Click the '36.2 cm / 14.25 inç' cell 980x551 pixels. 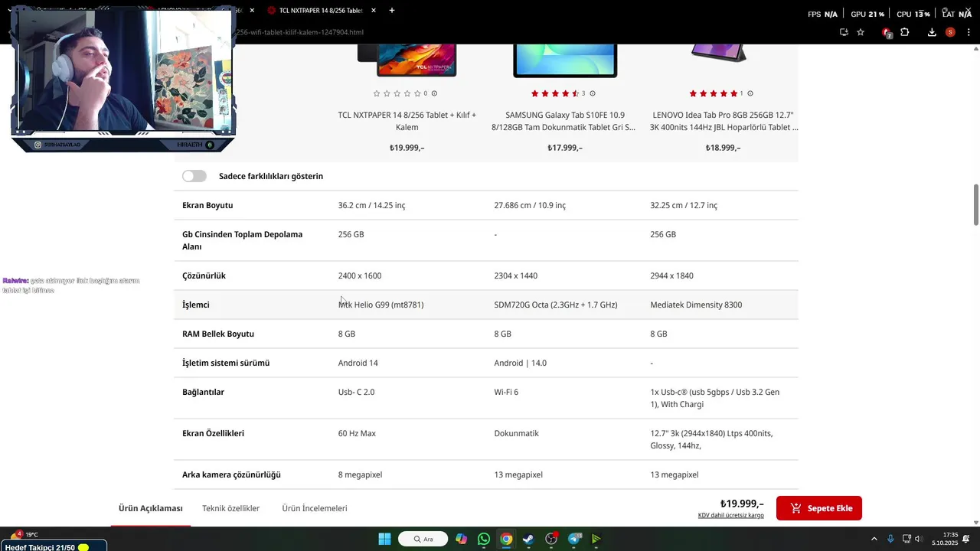[x=371, y=205]
